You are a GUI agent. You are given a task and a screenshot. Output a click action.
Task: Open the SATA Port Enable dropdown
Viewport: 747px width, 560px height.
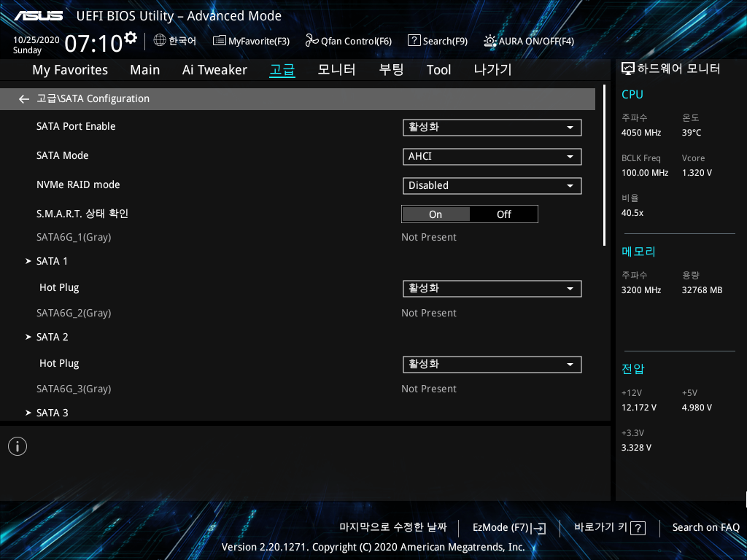[x=492, y=127]
